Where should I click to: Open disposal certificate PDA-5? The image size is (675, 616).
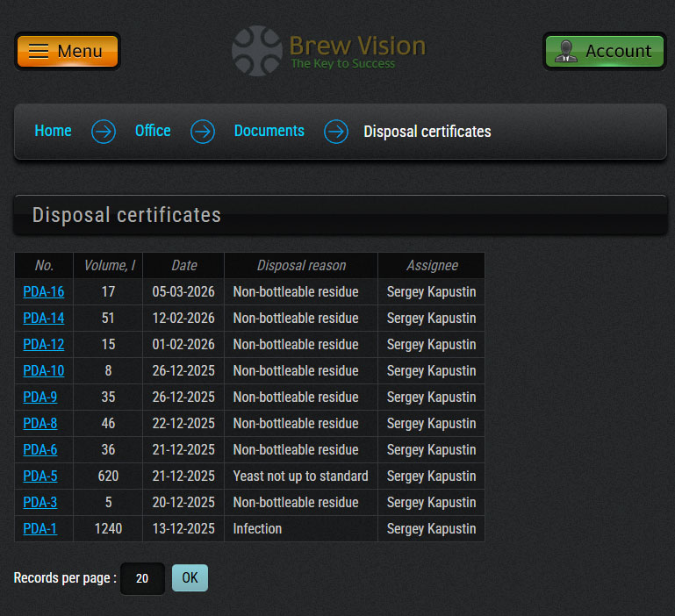click(39, 476)
